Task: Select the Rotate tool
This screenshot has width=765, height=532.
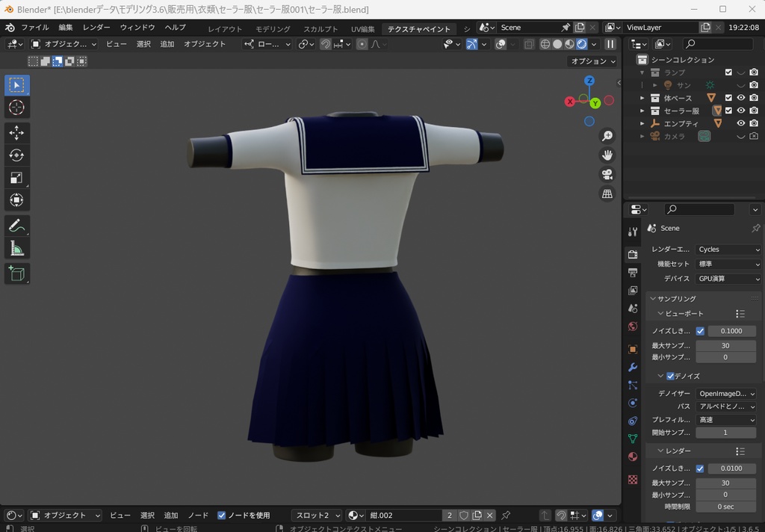Action: [x=16, y=155]
